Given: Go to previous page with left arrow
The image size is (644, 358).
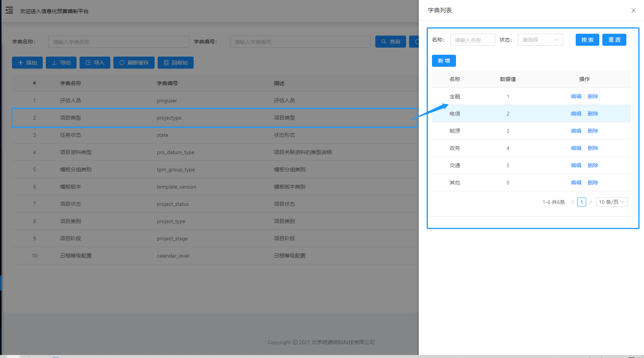Looking at the screenshot, I should (572, 202).
